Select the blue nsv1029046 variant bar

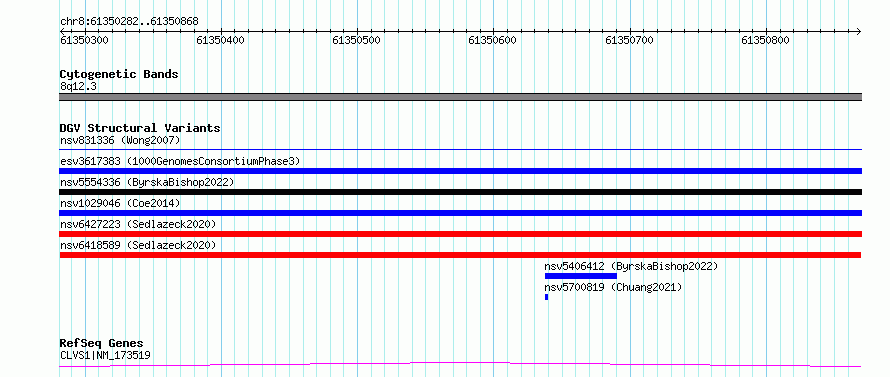pyautogui.click(x=460, y=213)
